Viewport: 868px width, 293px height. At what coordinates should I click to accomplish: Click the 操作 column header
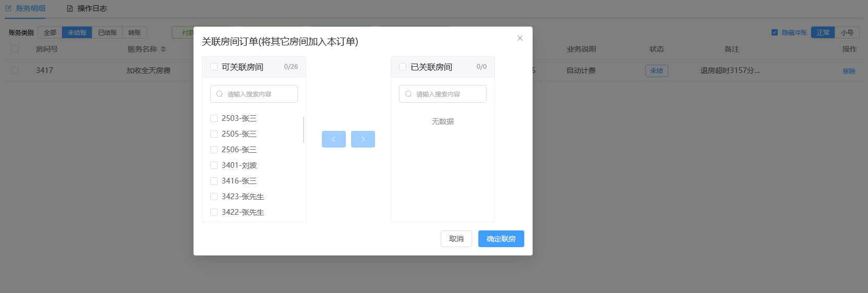click(x=850, y=49)
